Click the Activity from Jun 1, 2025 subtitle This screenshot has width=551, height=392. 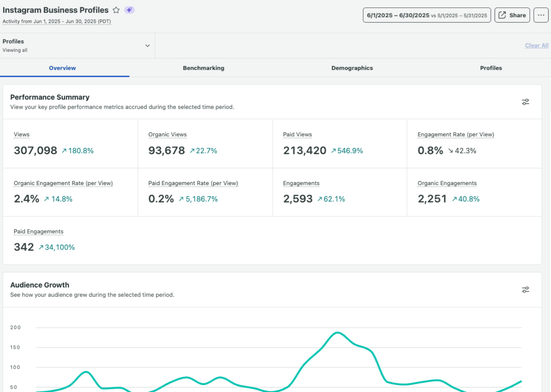coord(57,21)
